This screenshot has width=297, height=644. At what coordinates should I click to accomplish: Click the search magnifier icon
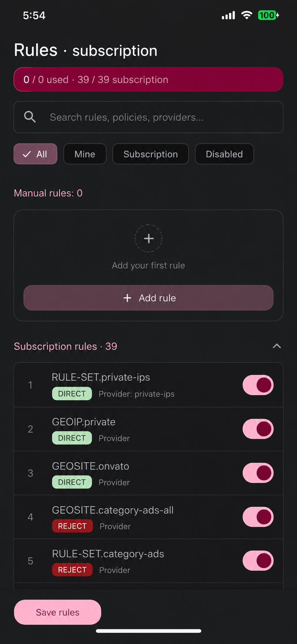point(30,117)
